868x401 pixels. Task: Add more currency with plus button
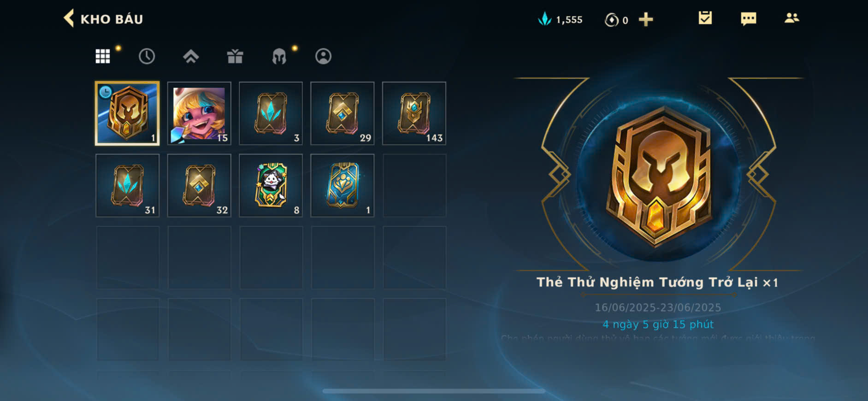[x=646, y=19]
